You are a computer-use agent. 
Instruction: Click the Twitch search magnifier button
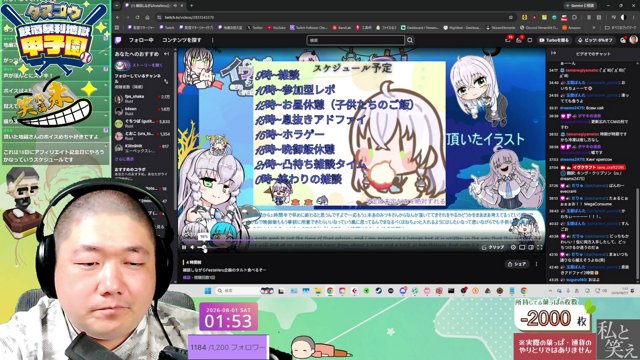[410, 40]
